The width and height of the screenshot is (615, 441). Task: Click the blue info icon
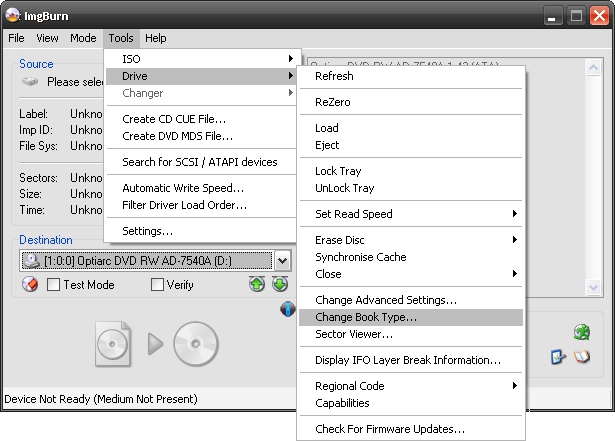287,309
